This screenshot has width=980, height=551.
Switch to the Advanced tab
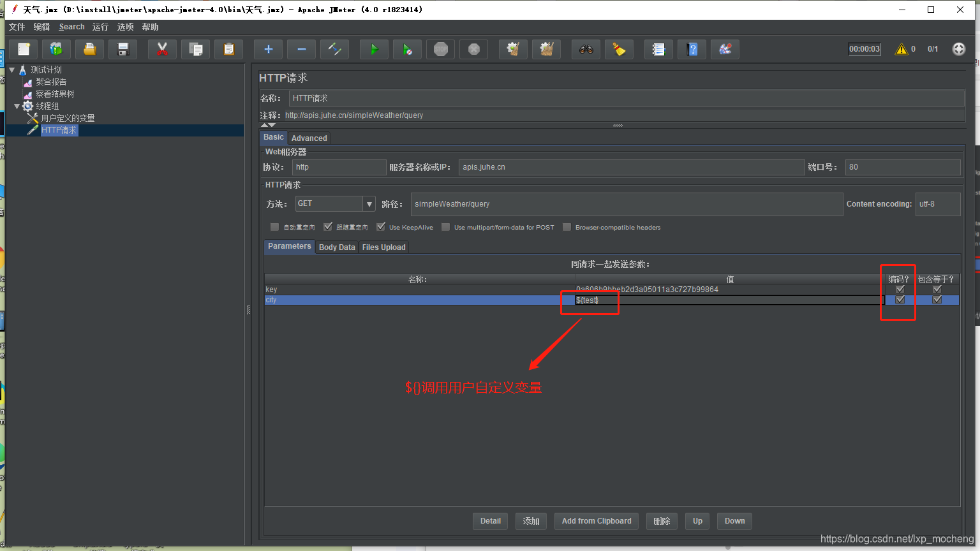click(x=309, y=138)
